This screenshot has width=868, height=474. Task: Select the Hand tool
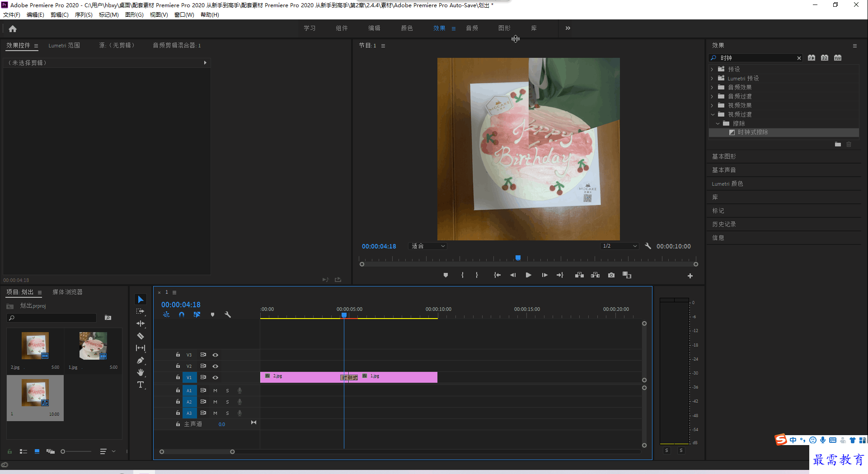pos(141,372)
